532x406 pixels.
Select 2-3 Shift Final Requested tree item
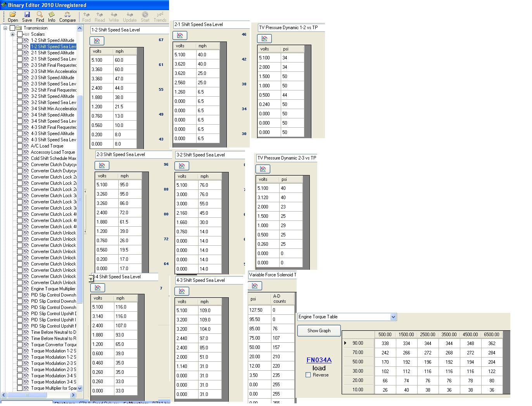click(x=54, y=65)
